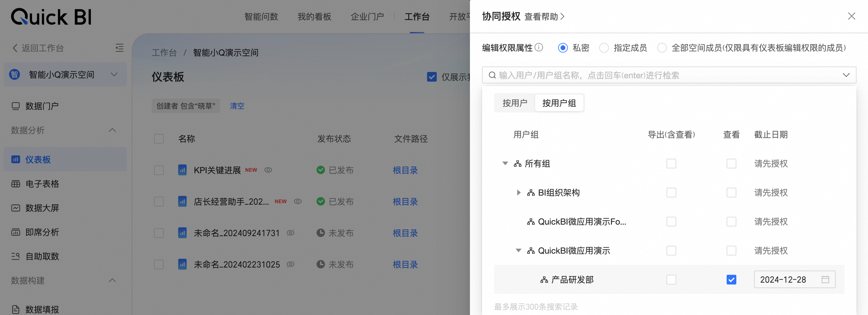Click the 产品研发部 group icon
This screenshot has height=315, width=868.
pyautogui.click(x=544, y=280)
